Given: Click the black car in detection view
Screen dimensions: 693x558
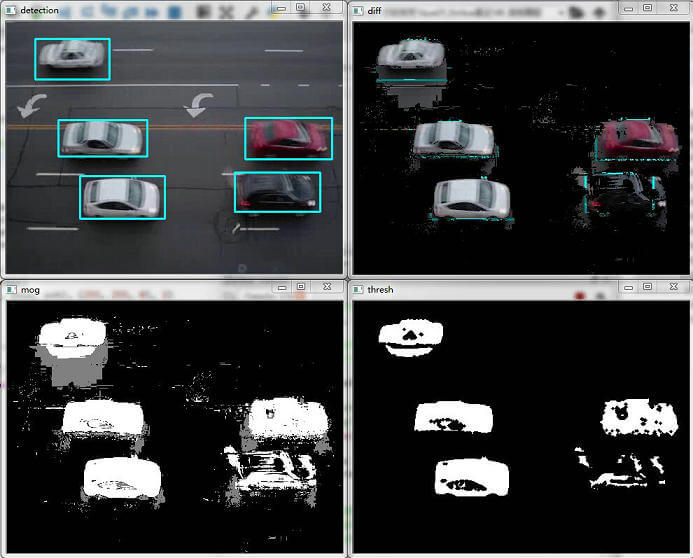Looking at the screenshot, I should coord(277,192).
